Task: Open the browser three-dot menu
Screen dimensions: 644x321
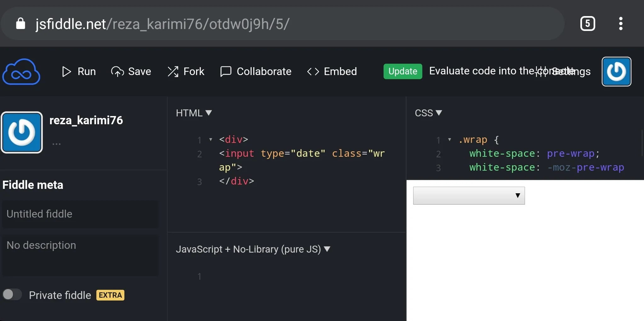Action: tap(621, 24)
